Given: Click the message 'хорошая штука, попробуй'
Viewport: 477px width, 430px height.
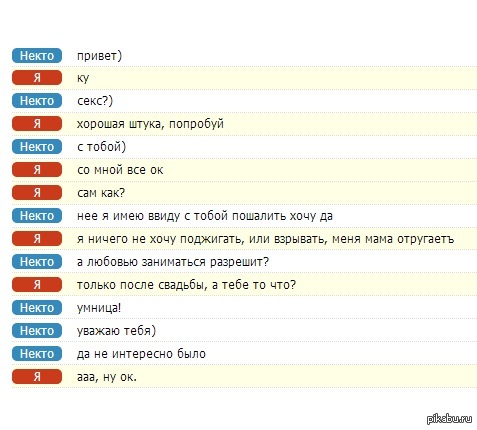Looking at the screenshot, I should 150,124.
